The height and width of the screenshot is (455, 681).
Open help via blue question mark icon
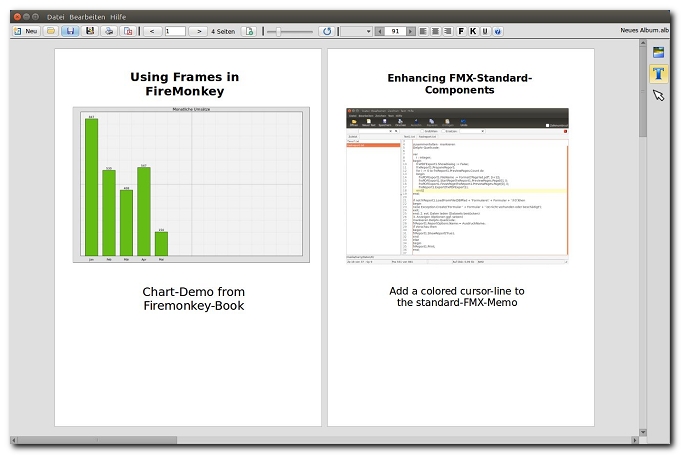tap(498, 31)
